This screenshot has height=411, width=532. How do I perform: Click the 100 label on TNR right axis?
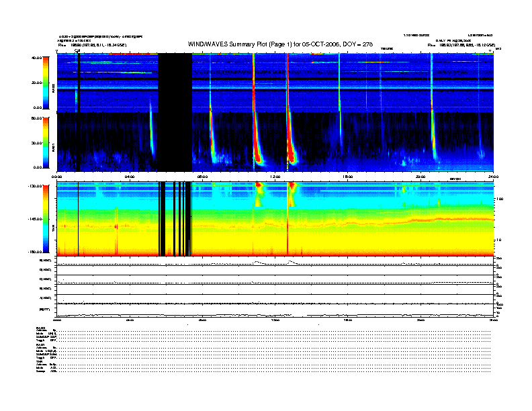point(500,199)
